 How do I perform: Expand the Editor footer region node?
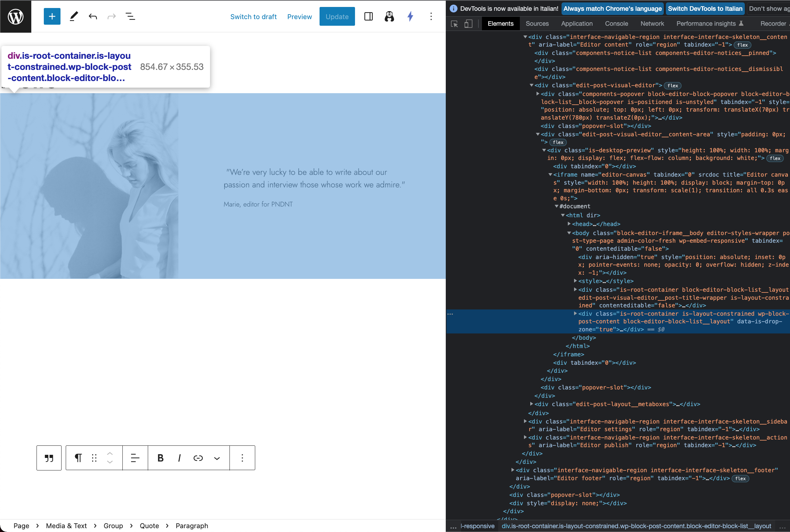[513, 470]
